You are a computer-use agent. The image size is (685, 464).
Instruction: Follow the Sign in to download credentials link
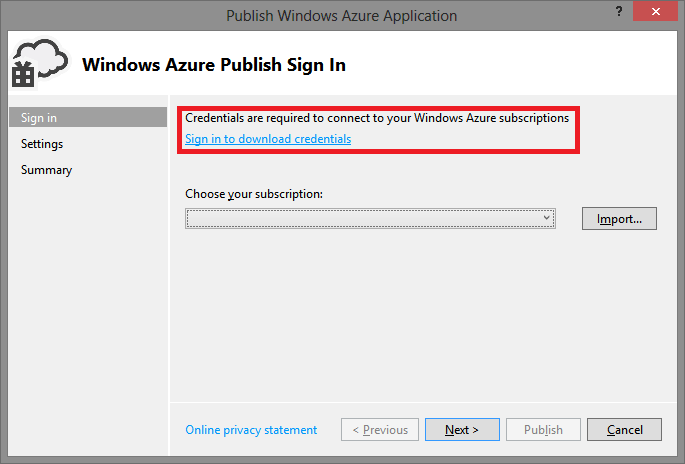[x=268, y=139]
